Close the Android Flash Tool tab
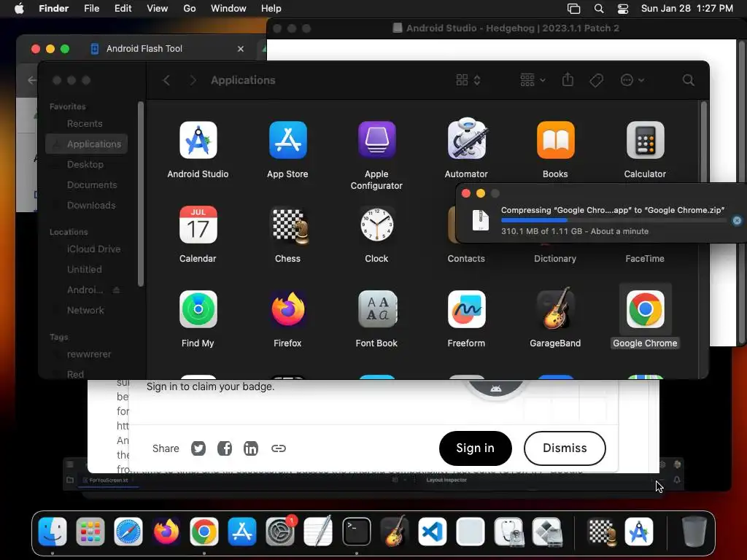Viewport: 747px width, 560px height. [241, 49]
